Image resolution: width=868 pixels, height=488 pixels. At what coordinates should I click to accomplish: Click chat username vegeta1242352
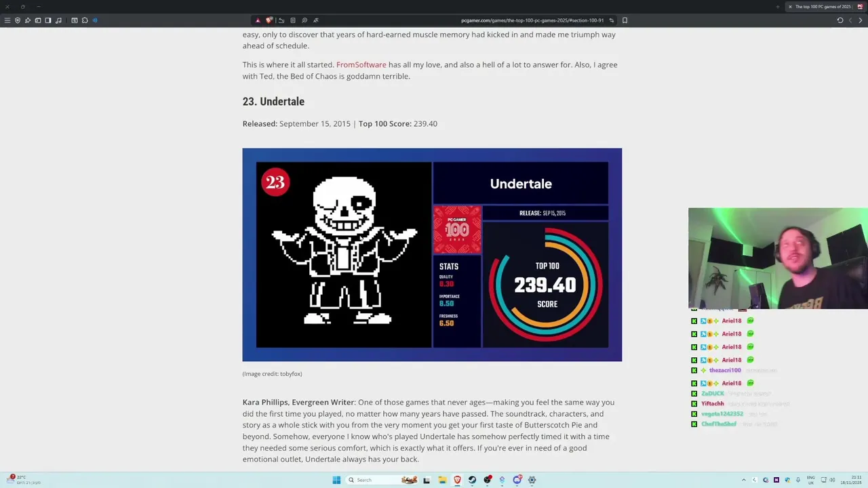[x=722, y=413]
